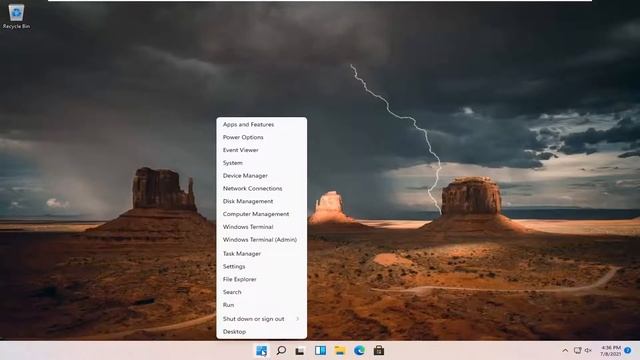Image resolution: width=640 pixels, height=360 pixels.
Task: Open the taskbar Search icon
Action: tap(281, 351)
